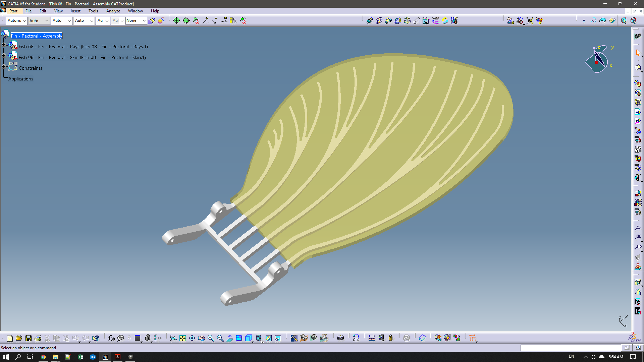644x362 pixels.
Task: Open the Automatic color dropdown
Action: [24, 21]
